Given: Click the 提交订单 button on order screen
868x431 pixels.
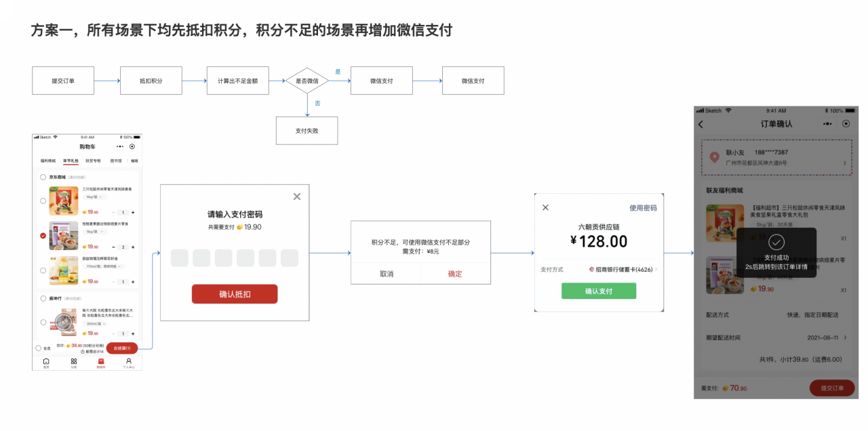Looking at the screenshot, I should point(832,388).
